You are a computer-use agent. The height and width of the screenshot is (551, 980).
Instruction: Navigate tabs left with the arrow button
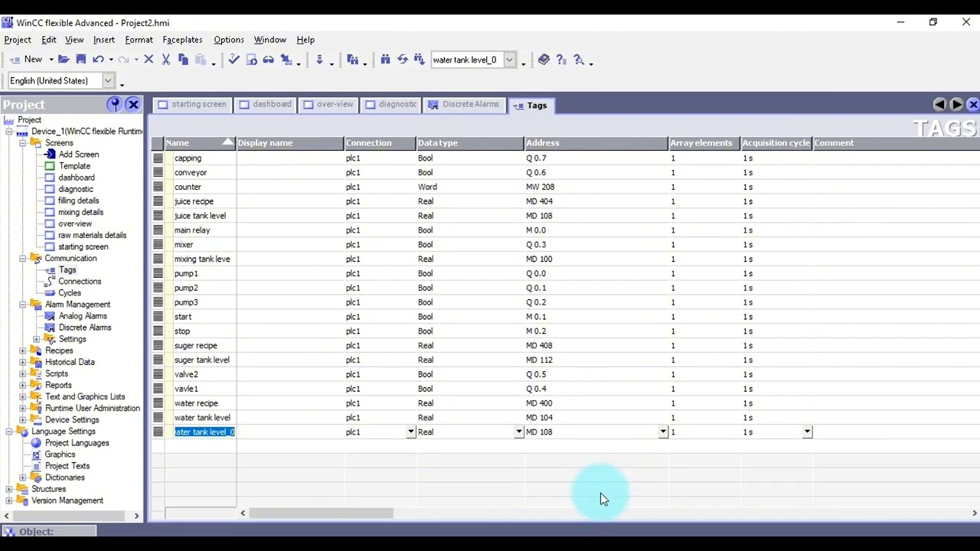pyautogui.click(x=939, y=104)
